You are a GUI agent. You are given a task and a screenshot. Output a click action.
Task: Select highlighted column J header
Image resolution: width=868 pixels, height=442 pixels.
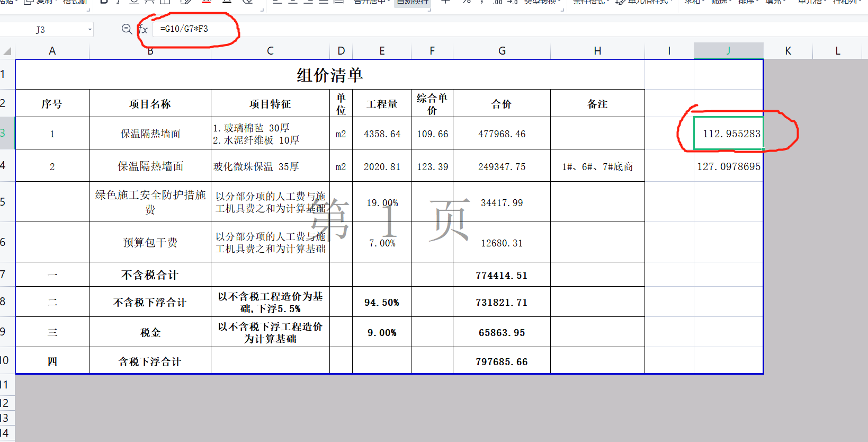(x=729, y=51)
